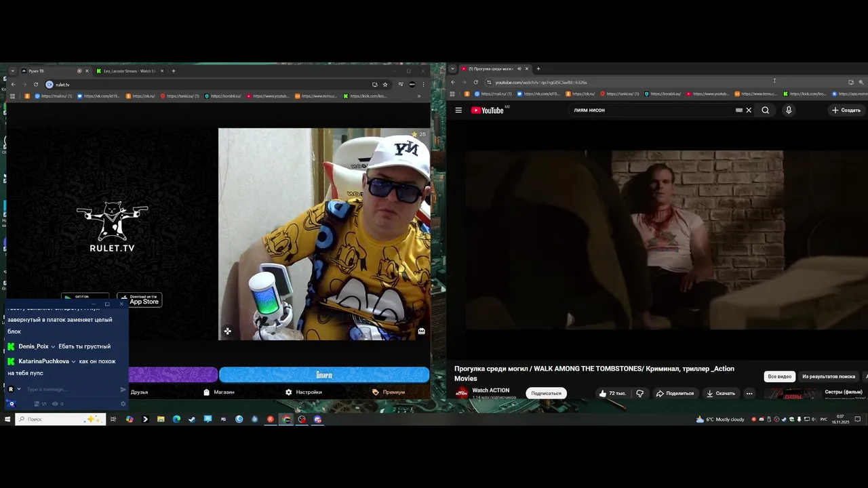This screenshot has height=488, width=868.
Task: Type a message chat input field
Action: [x=71, y=389]
